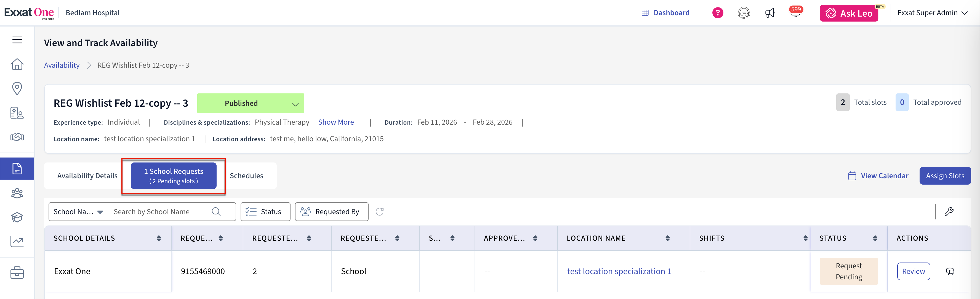This screenshot has height=299, width=980.
Task: Open the analytics chart sidebar icon
Action: pos(17,242)
